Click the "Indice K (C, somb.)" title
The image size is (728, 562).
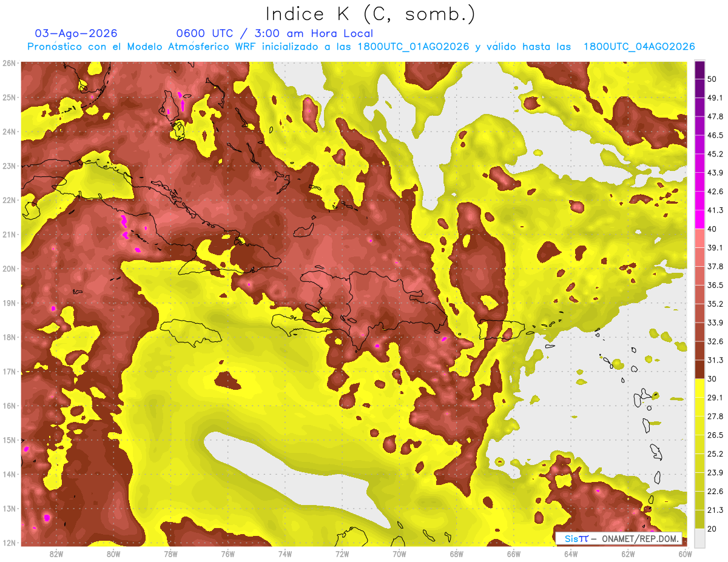point(371,14)
